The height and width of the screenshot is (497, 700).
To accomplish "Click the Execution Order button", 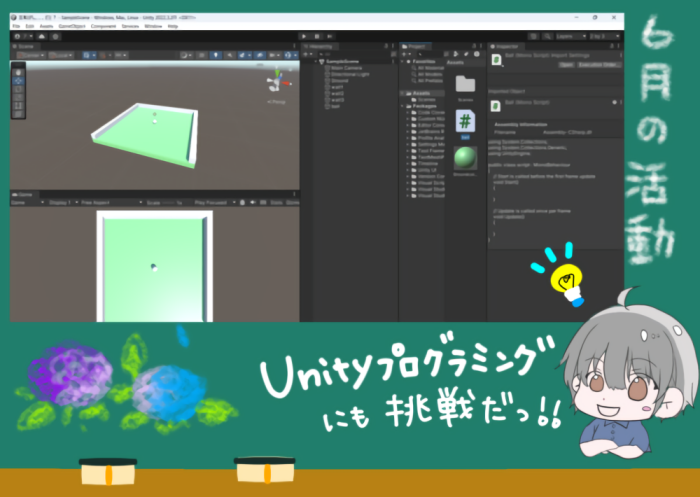I will pyautogui.click(x=598, y=64).
